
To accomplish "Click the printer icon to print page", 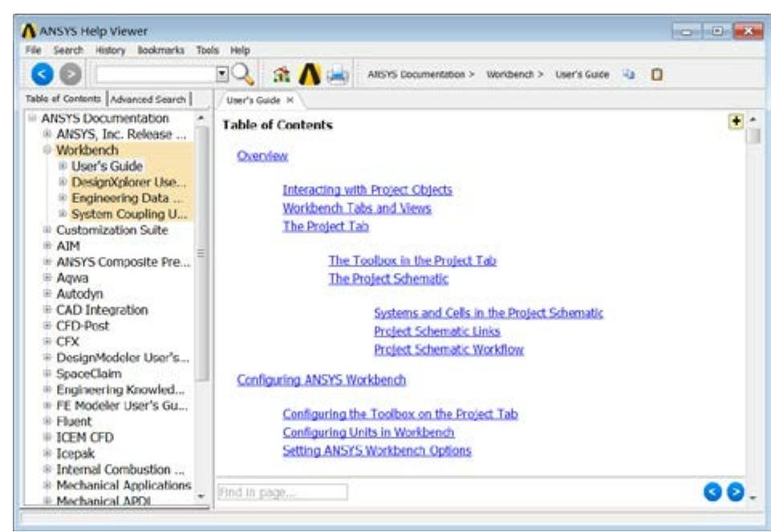I will (336, 75).
